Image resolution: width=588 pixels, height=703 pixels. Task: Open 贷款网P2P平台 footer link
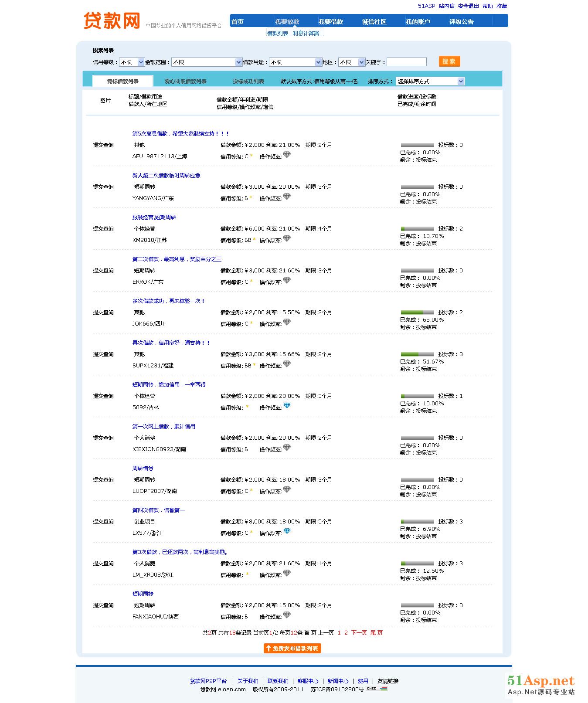pyautogui.click(x=208, y=681)
